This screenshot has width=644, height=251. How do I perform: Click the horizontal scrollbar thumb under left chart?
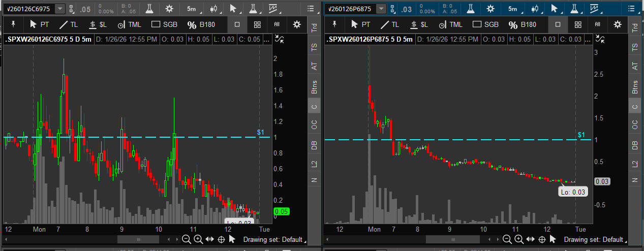click(138, 239)
